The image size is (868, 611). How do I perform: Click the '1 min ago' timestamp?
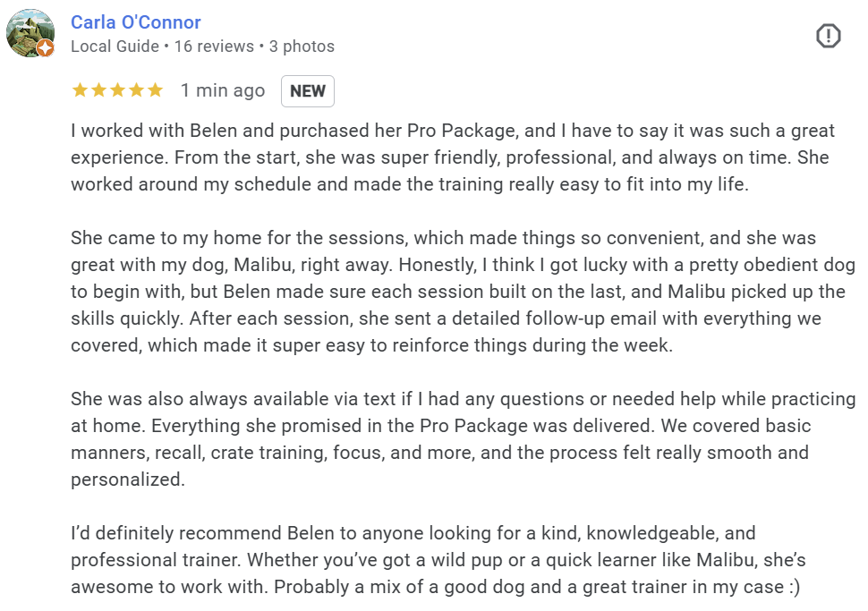(x=222, y=90)
